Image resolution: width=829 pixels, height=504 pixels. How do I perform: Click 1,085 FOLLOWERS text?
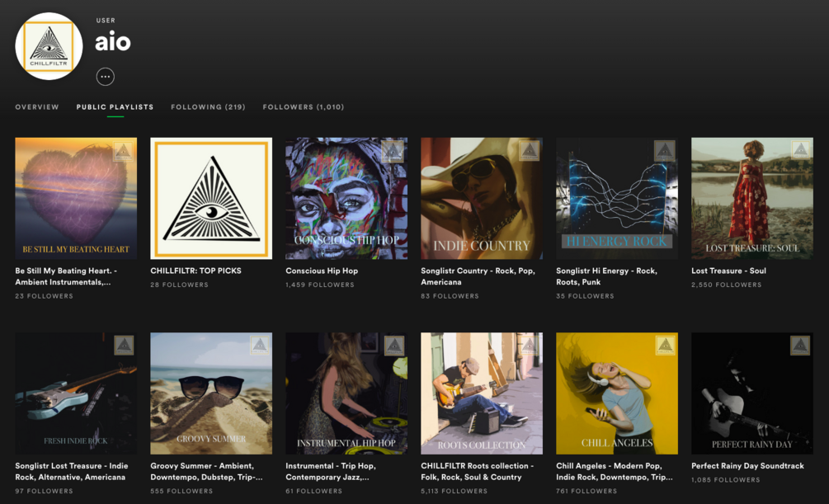pos(725,480)
